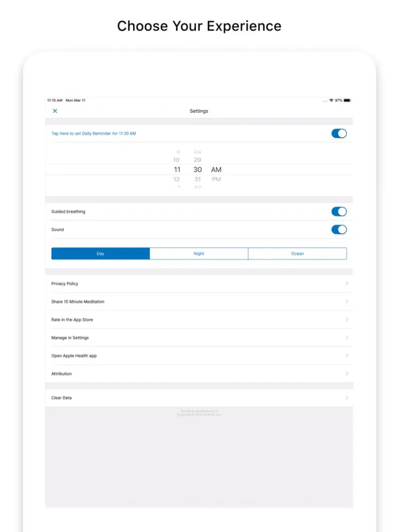Click the battery status icon
This screenshot has height=532, width=399.
[347, 101]
